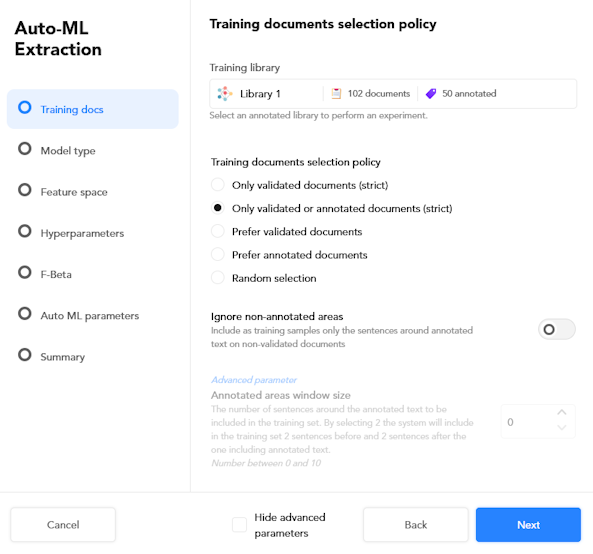Click the Cancel button
Screen dimensions: 593x554
63,525
